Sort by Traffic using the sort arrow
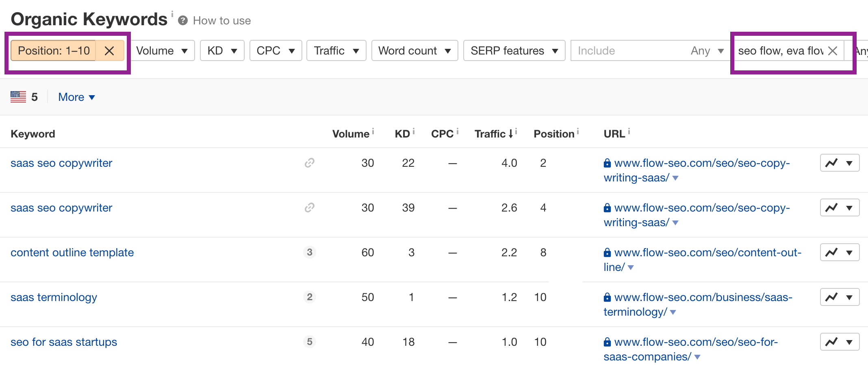The height and width of the screenshot is (371, 868). pos(510,133)
